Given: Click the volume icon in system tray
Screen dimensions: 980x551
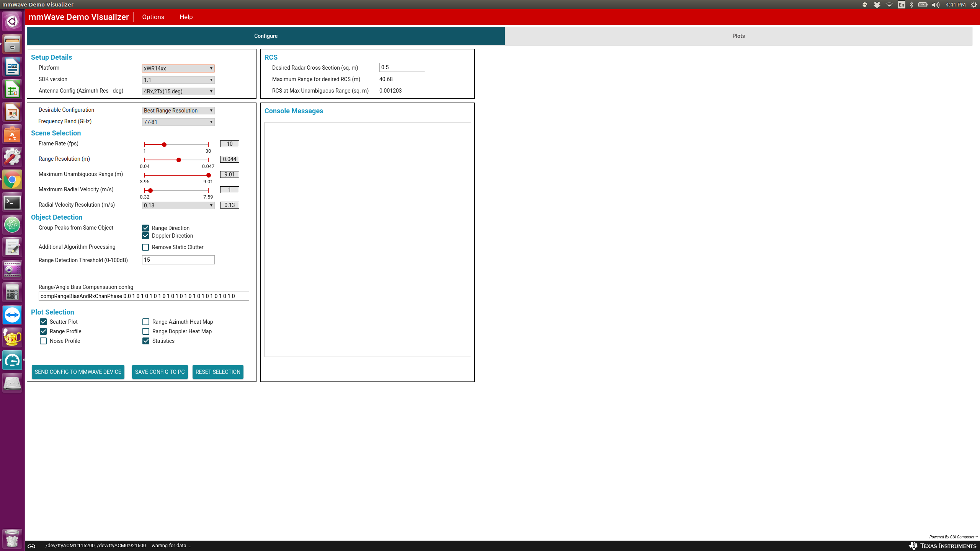Looking at the screenshot, I should (x=936, y=5).
